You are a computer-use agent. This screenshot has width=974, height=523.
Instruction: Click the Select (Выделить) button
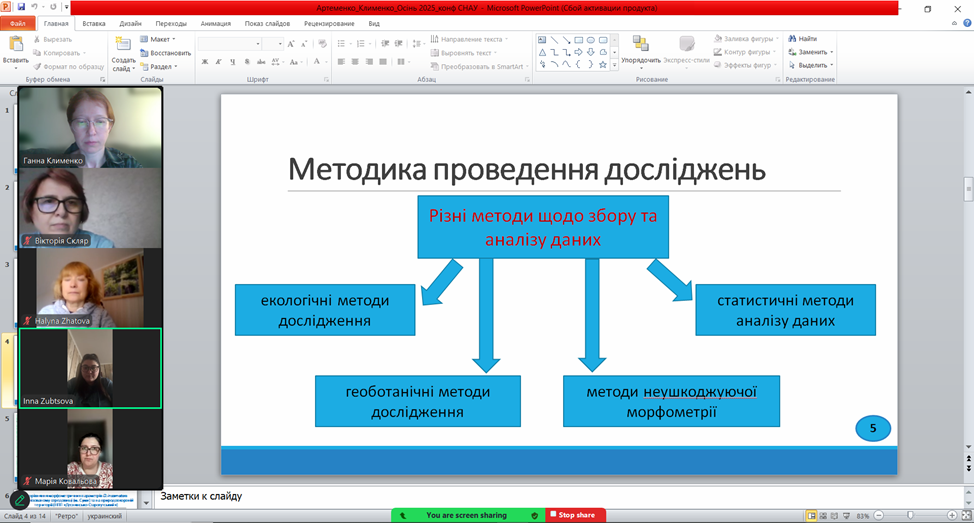(x=811, y=65)
